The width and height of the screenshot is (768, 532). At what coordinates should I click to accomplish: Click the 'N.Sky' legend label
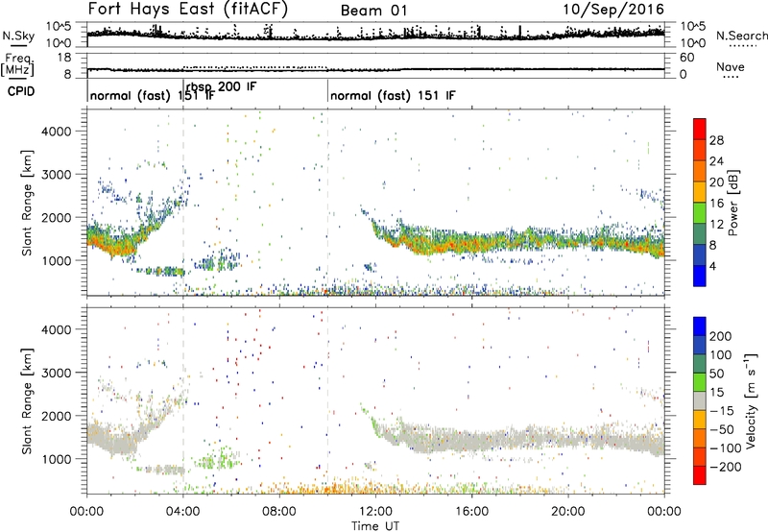[18, 36]
